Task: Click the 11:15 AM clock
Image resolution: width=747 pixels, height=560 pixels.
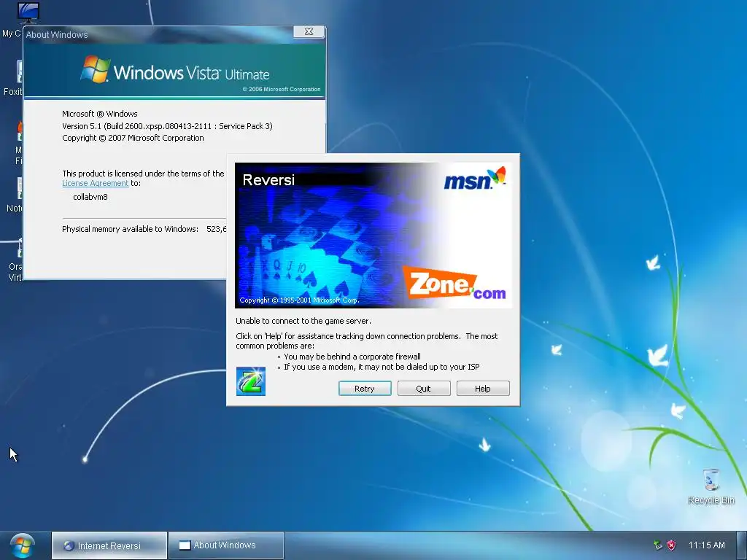Action: click(706, 545)
